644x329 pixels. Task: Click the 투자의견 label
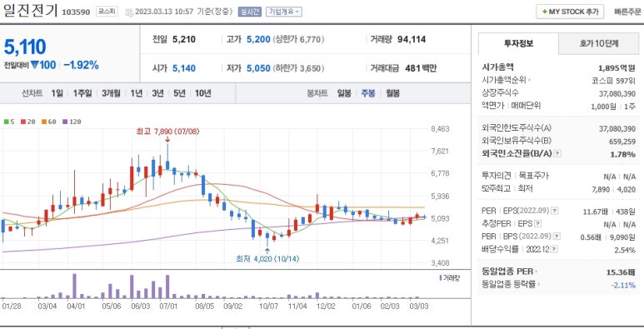(x=497, y=176)
